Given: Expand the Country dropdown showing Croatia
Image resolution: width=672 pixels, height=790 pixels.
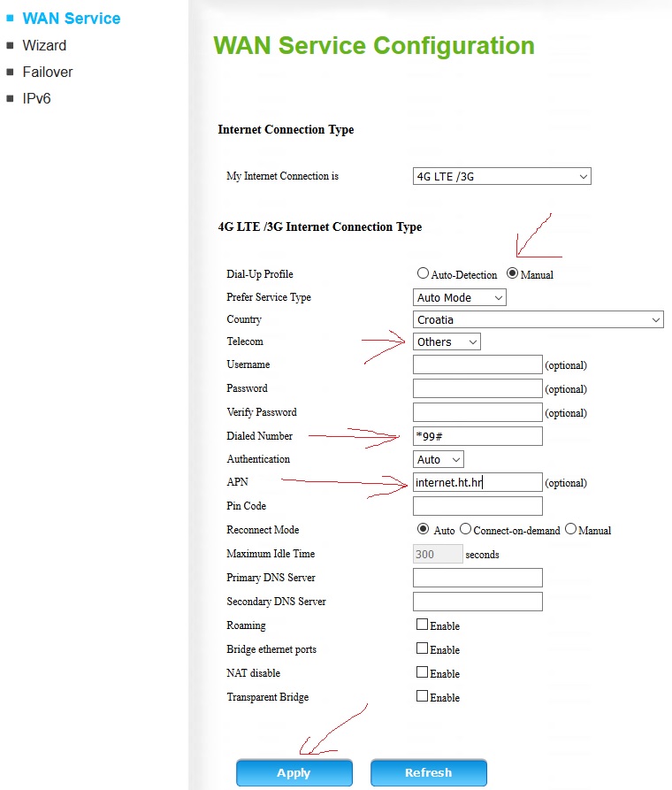Looking at the screenshot, I should point(538,319).
